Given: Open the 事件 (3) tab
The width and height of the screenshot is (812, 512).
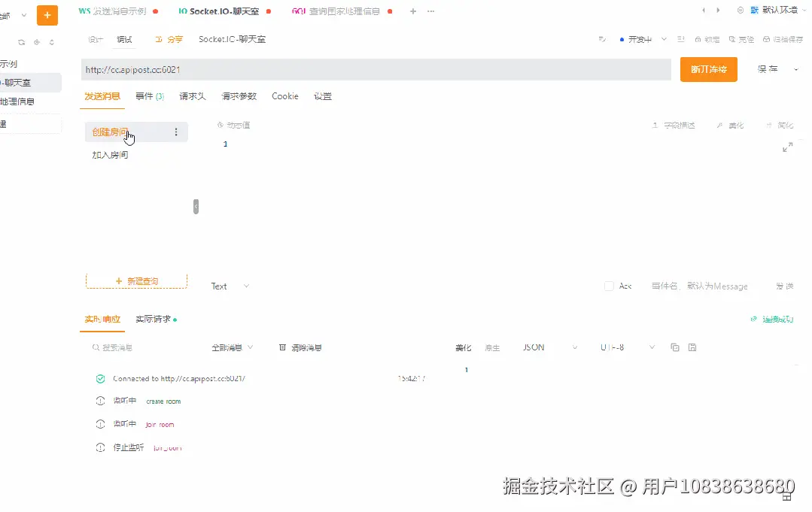Looking at the screenshot, I should 150,96.
